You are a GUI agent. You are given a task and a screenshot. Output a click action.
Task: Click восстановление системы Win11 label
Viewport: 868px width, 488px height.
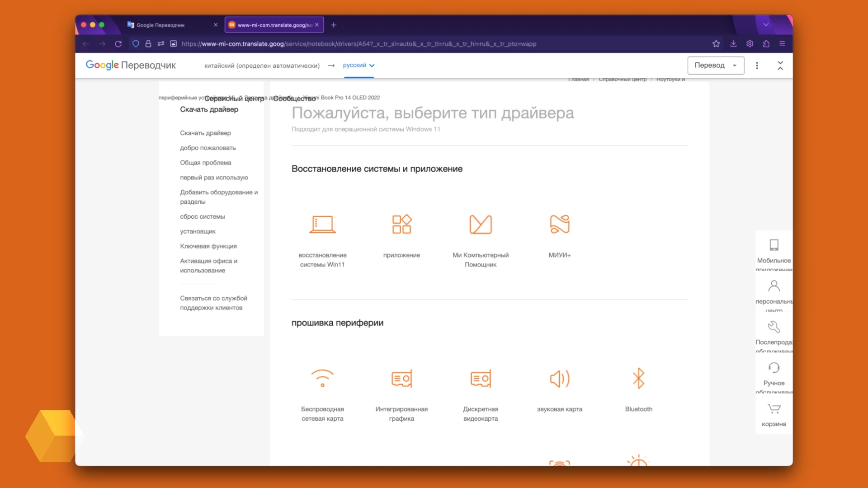[x=322, y=260]
